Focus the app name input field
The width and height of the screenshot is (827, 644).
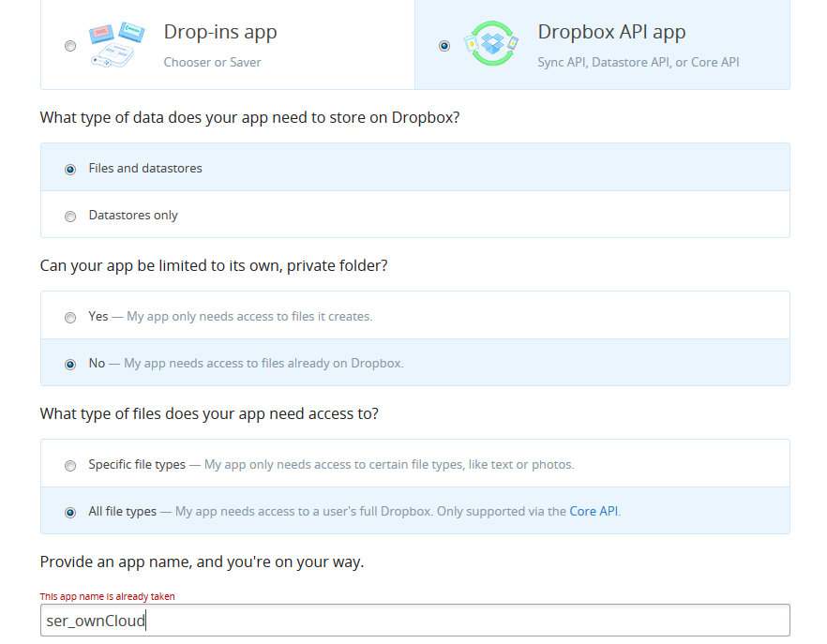pos(415,621)
